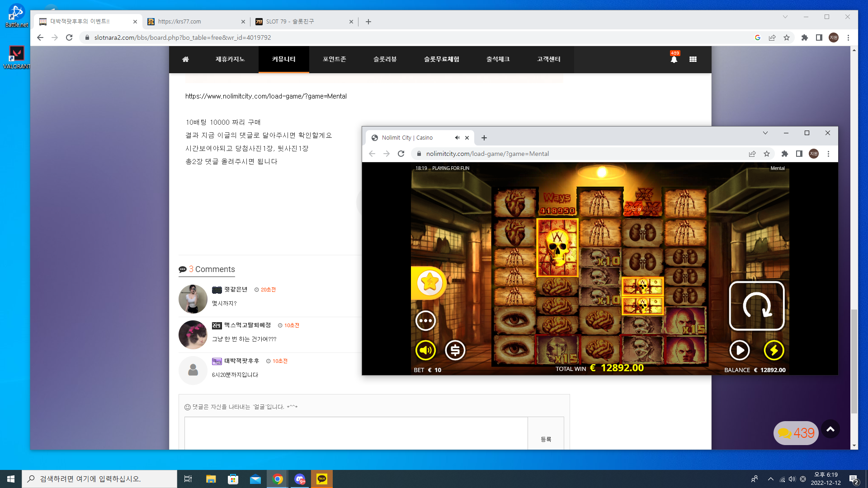Open 포인트존 navigation menu
The height and width of the screenshot is (488, 868).
click(x=335, y=59)
